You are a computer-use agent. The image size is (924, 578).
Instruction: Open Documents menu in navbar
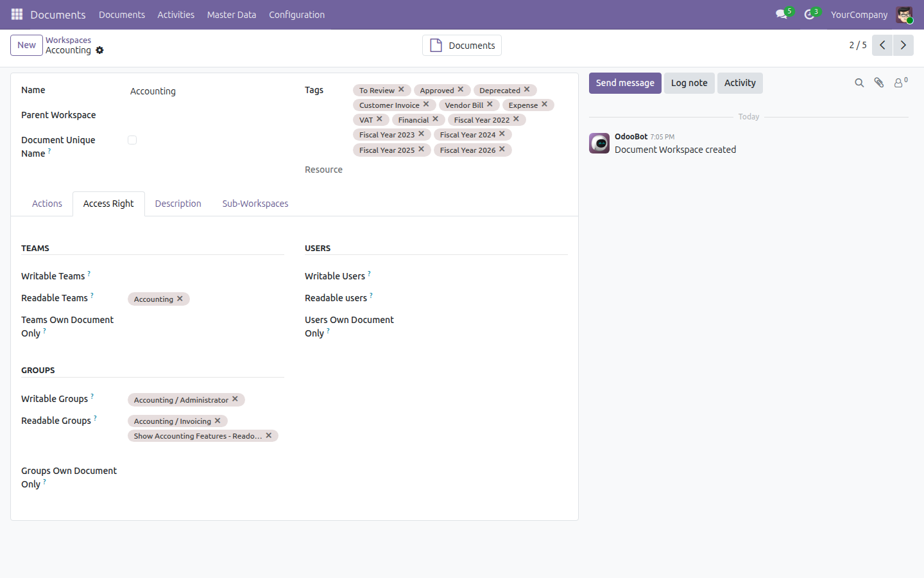point(122,14)
